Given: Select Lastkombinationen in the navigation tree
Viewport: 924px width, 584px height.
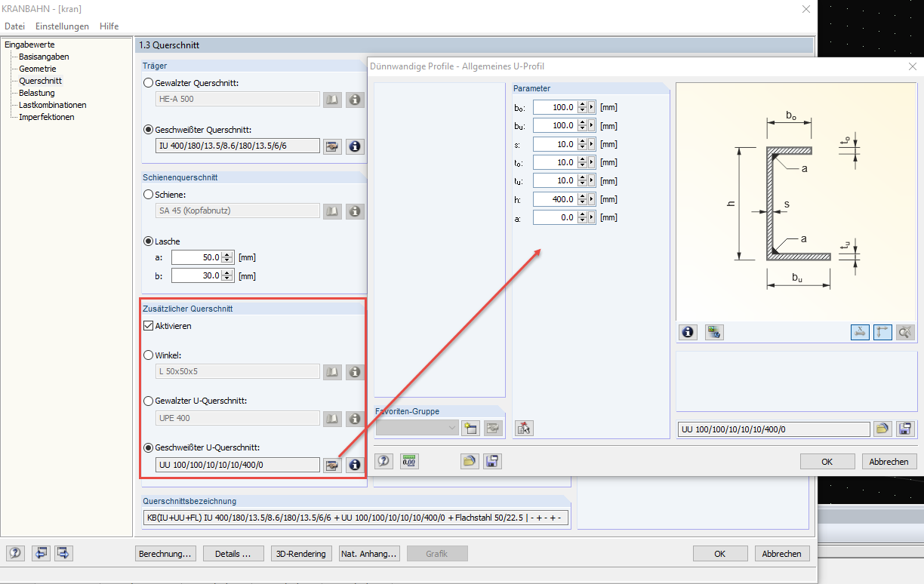Looking at the screenshot, I should click(x=53, y=105).
